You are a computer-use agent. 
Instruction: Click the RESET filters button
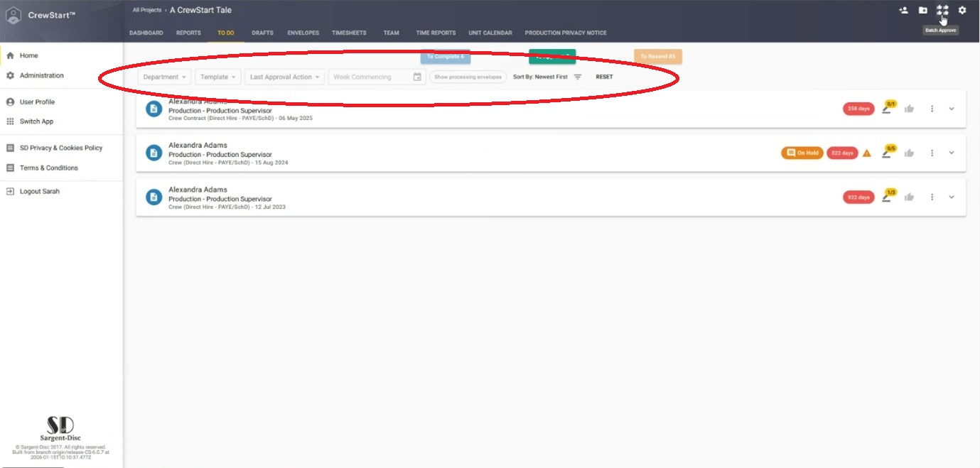[604, 77]
